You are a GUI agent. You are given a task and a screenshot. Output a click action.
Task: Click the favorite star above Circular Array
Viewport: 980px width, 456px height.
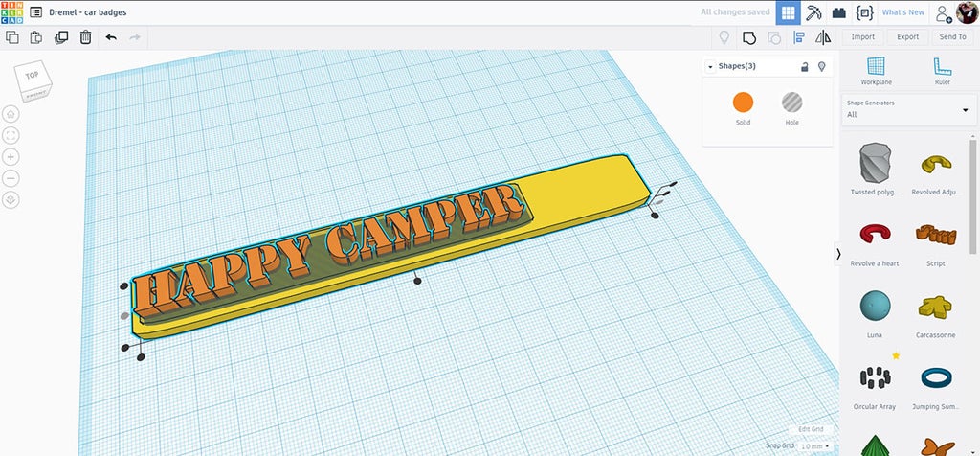896,355
